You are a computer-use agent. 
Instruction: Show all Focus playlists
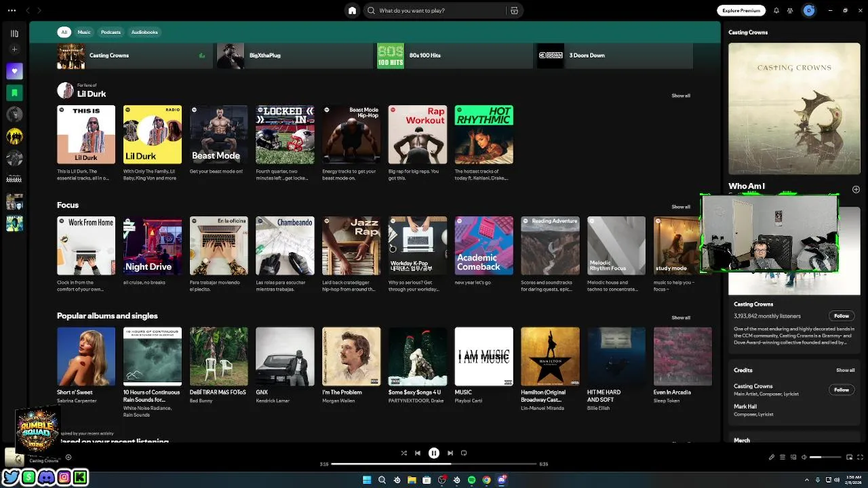681,207
